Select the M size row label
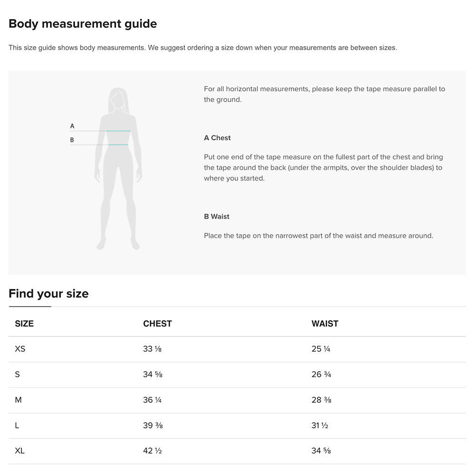The width and height of the screenshot is (476, 476). (x=19, y=400)
